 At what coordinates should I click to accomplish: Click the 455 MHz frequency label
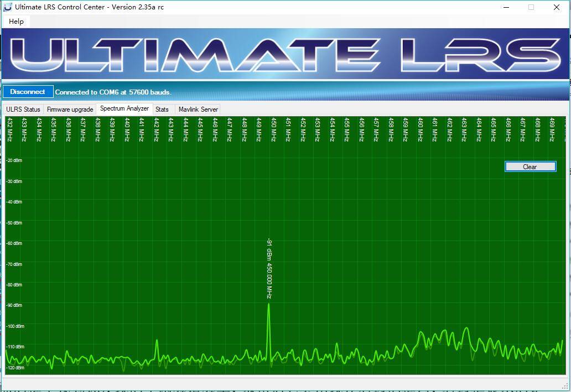click(x=347, y=129)
